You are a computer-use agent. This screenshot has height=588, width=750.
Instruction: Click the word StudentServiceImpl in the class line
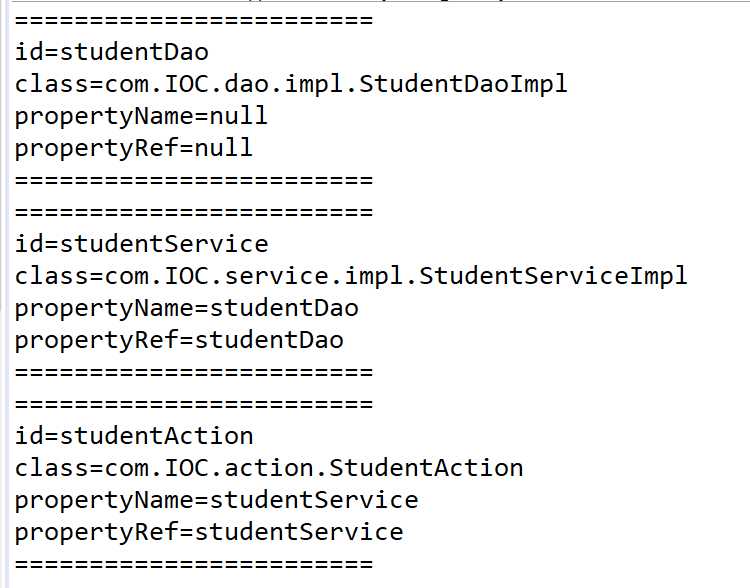(553, 276)
